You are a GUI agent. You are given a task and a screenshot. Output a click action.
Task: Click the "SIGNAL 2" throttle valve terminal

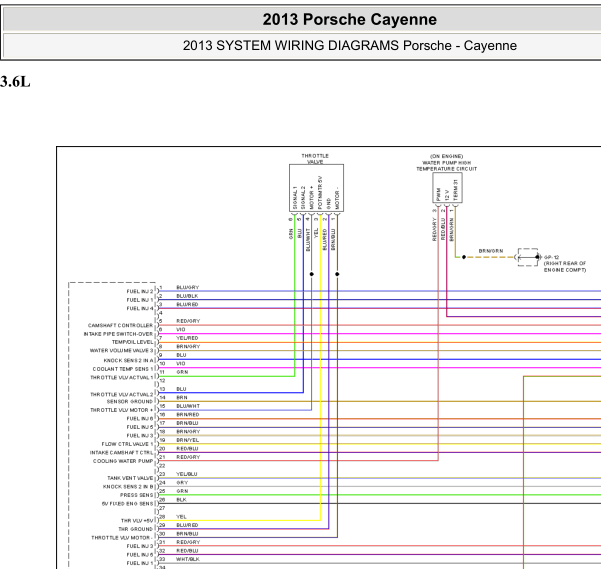point(303,198)
